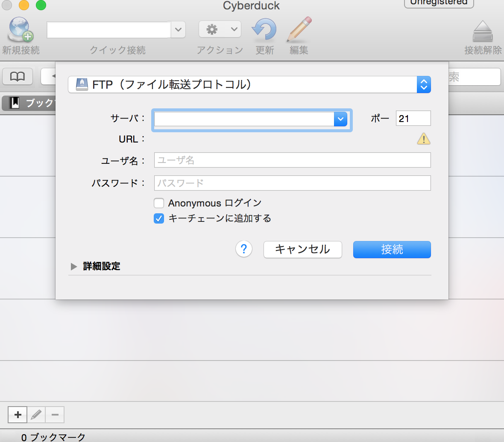Image resolution: width=504 pixels, height=442 pixels.
Task: Click the キャンセル button
Action: 302,250
